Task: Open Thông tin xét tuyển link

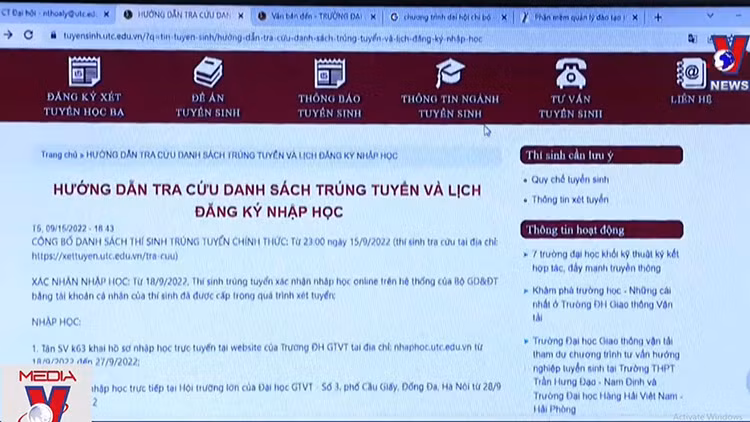Action: pos(570,200)
